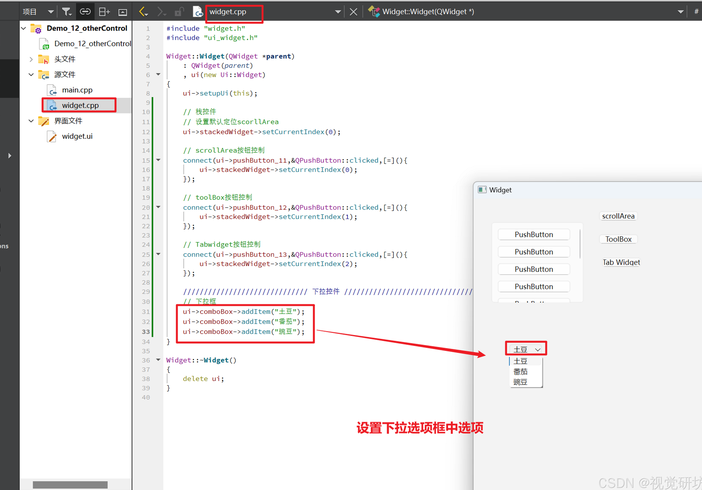
Task: Click the scrollArea button in Widget window
Action: point(618,216)
